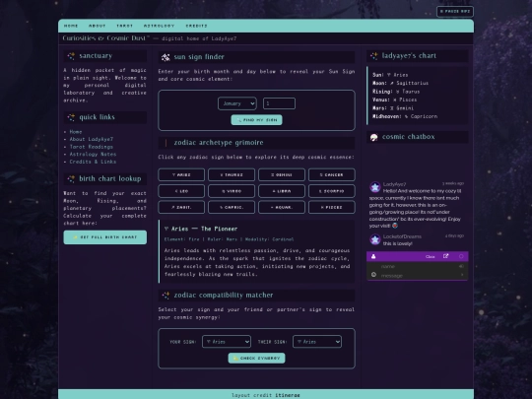
Task: Follow the Credits & Links quick link
Action: 93,162
